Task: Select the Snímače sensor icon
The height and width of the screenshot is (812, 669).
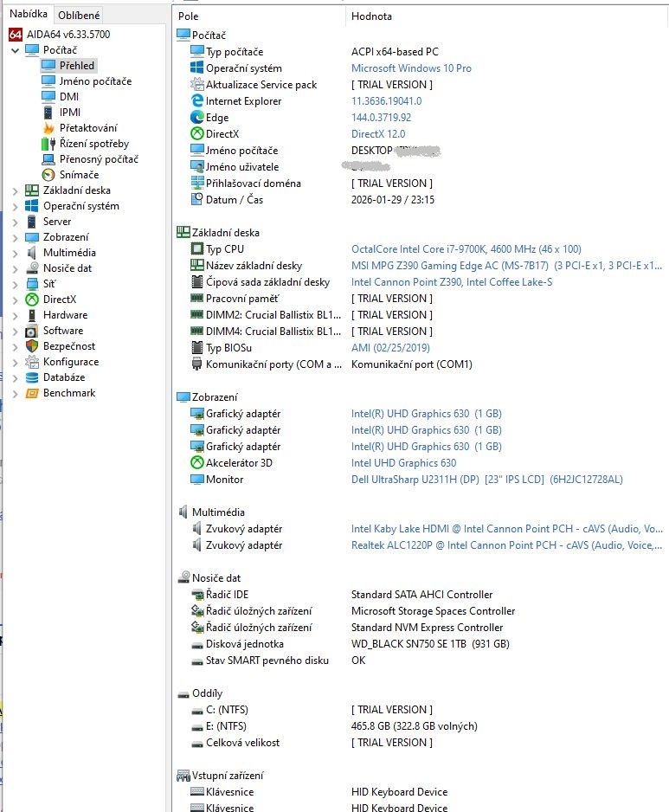Action: (48, 175)
